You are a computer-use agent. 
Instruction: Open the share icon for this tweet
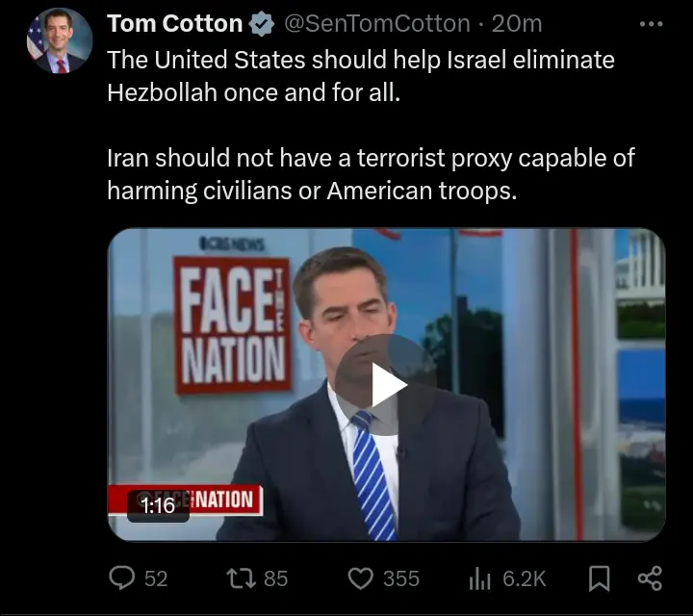pos(650,578)
